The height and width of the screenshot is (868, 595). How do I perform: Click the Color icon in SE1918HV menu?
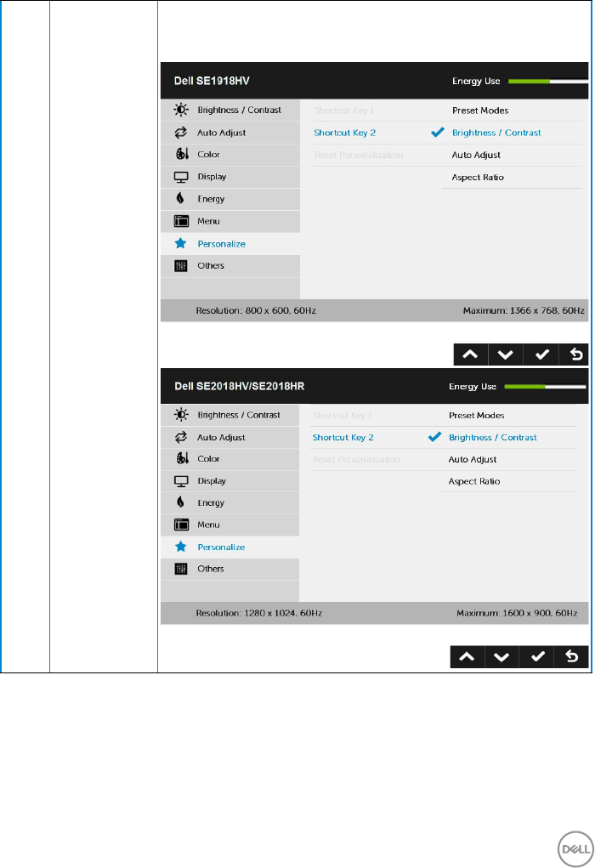click(x=182, y=154)
